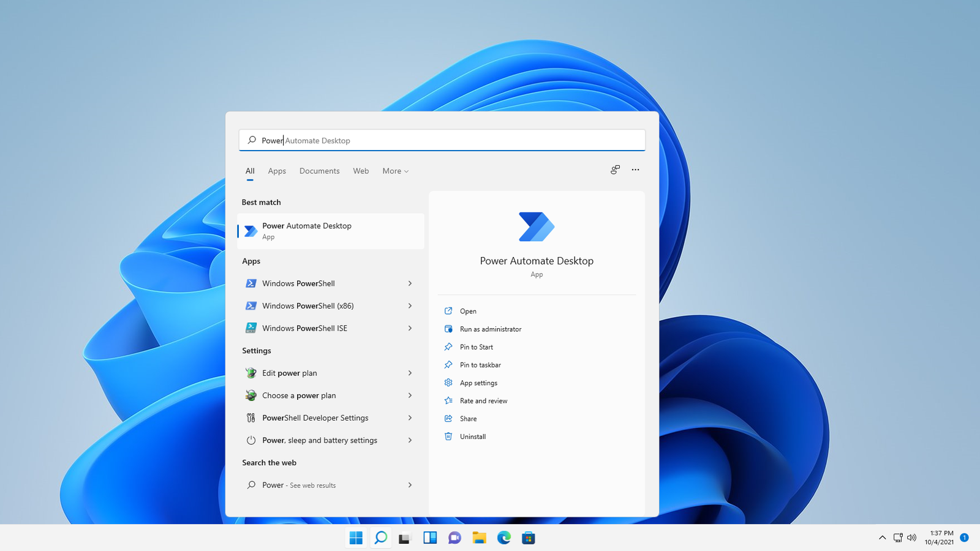This screenshot has height=551, width=980.
Task: Click the Pin to Start pin icon
Action: pyautogui.click(x=448, y=347)
